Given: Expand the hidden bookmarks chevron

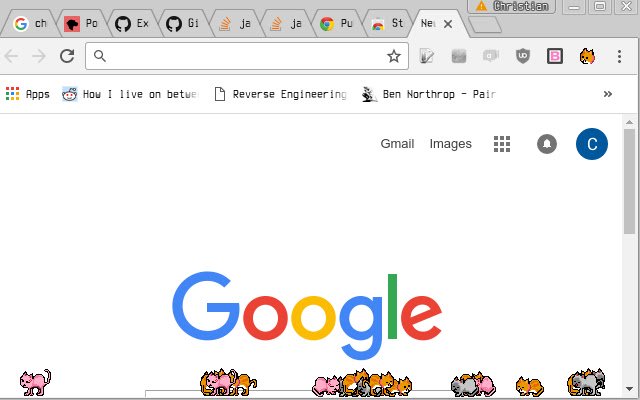Looking at the screenshot, I should [608, 94].
